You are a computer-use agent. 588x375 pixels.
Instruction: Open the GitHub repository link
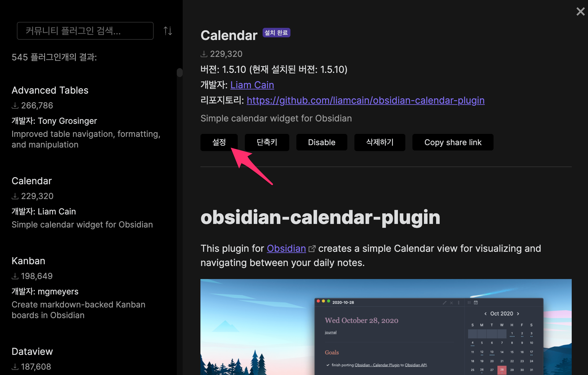coord(365,100)
